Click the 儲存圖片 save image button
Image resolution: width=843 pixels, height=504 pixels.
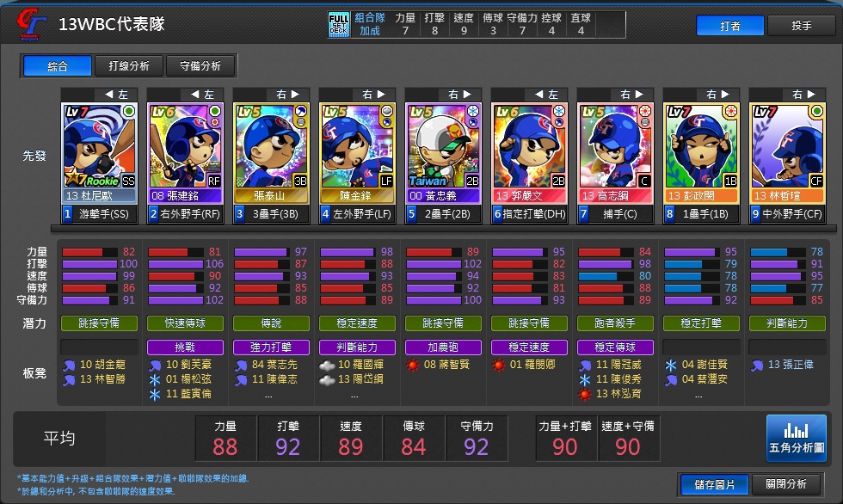click(x=714, y=485)
